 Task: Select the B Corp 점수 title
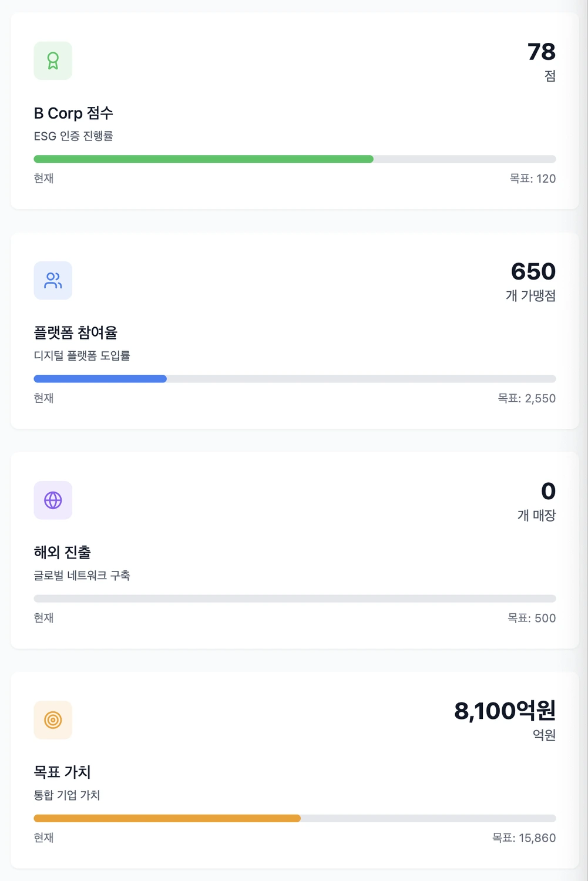(x=73, y=113)
